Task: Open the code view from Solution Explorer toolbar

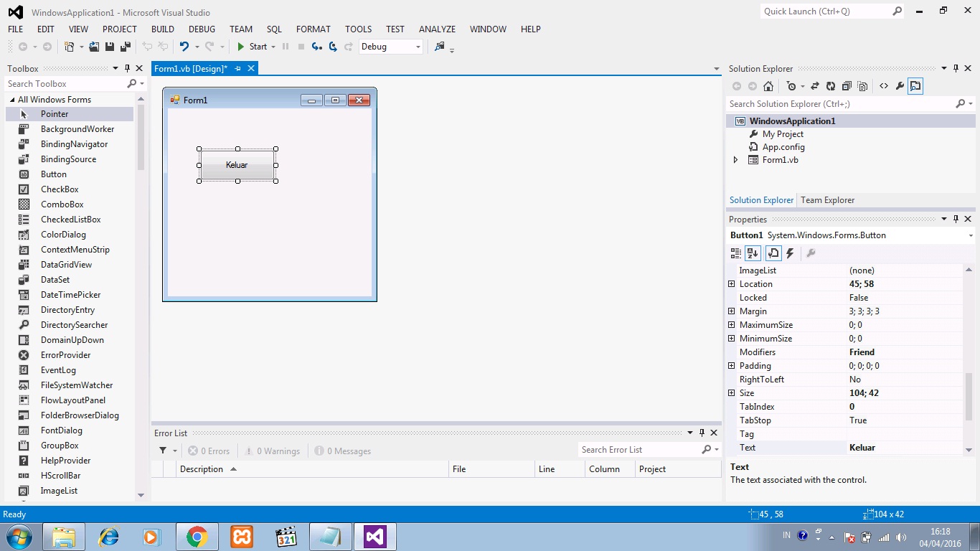Action: click(x=885, y=85)
